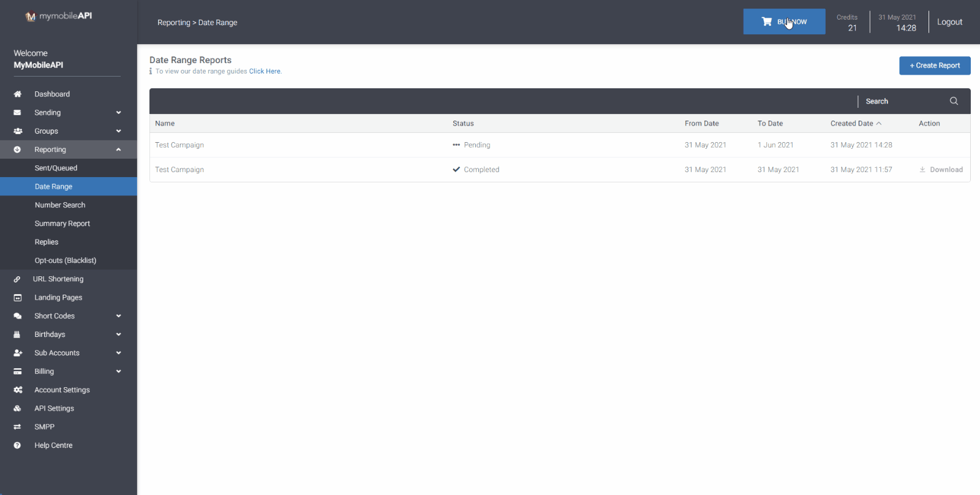Click the Groups people icon
This screenshot has width=980, height=495.
click(x=18, y=131)
